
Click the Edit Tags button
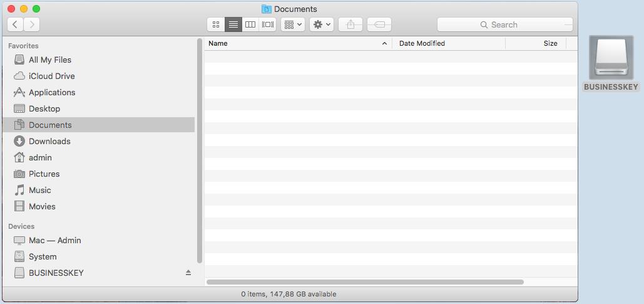(x=379, y=24)
